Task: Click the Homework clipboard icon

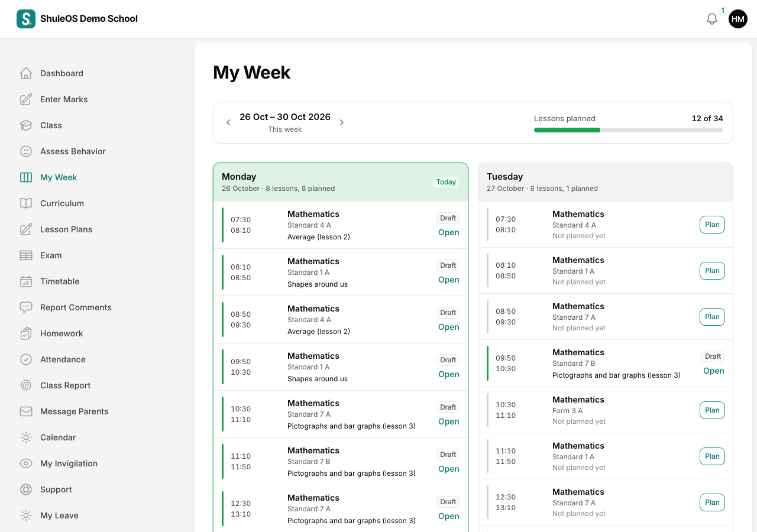Action: [26, 333]
